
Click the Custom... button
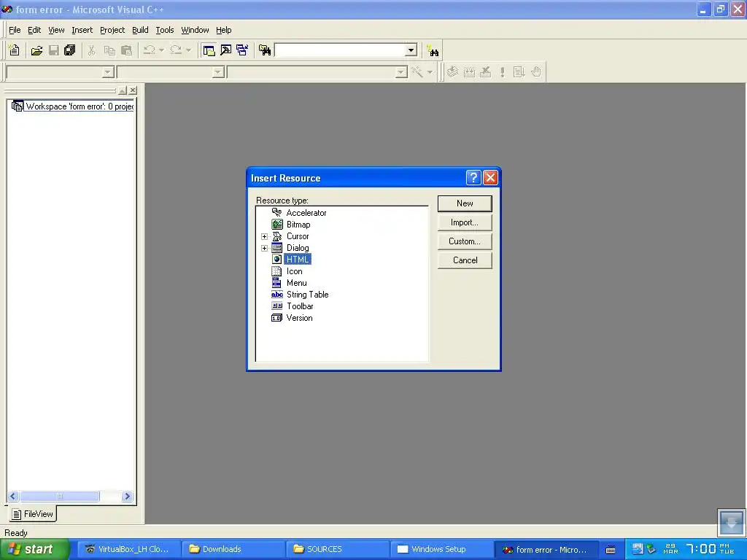[465, 241]
